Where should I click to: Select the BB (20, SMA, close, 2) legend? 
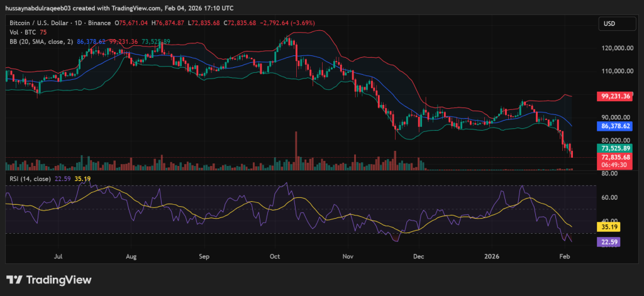[x=38, y=41]
